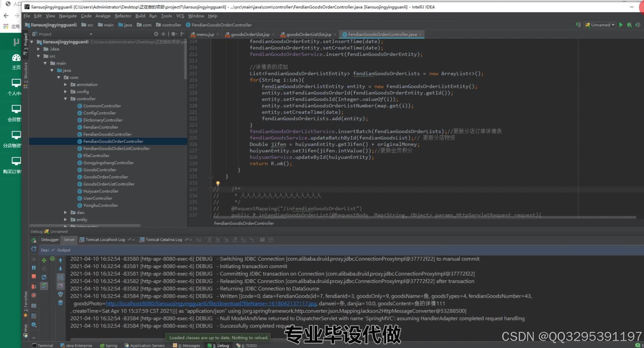Expand the entity package

[65, 219]
